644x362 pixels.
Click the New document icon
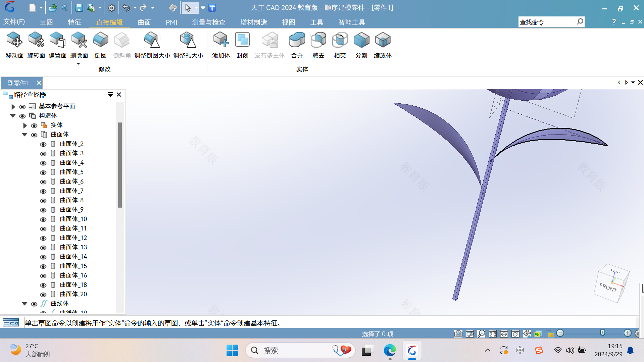pos(32,8)
